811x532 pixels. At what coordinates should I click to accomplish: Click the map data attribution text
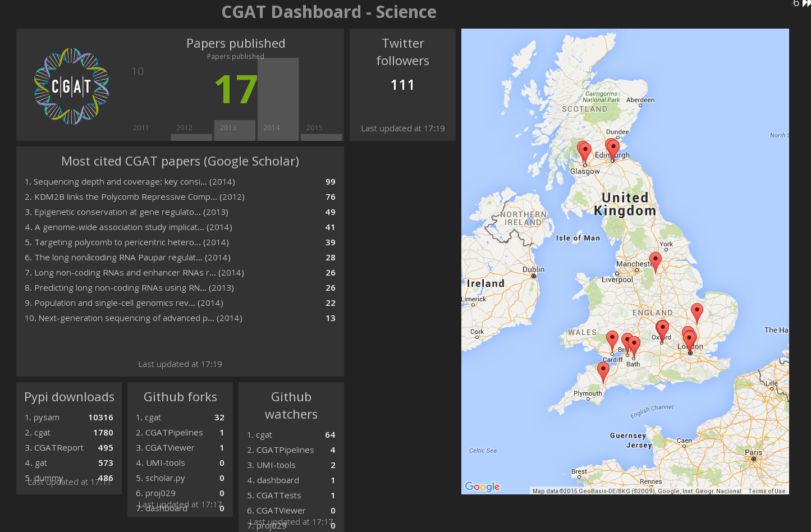(x=637, y=491)
